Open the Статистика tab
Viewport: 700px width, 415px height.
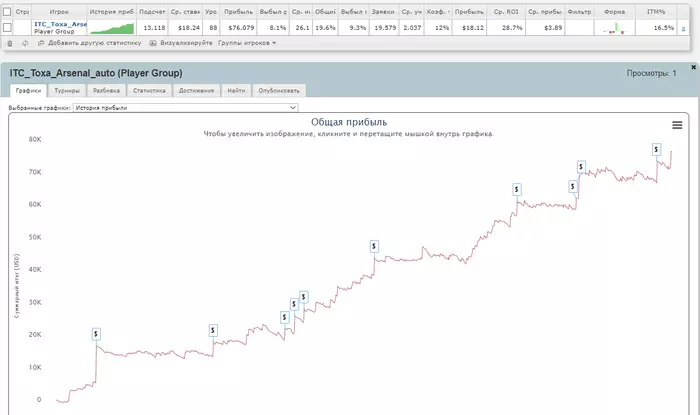[149, 91]
